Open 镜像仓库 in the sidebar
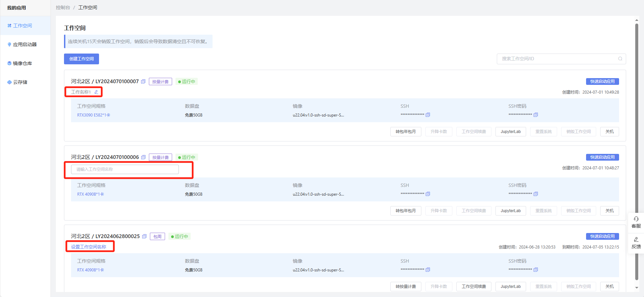Image resolution: width=644 pixels, height=297 pixels. [x=25, y=63]
